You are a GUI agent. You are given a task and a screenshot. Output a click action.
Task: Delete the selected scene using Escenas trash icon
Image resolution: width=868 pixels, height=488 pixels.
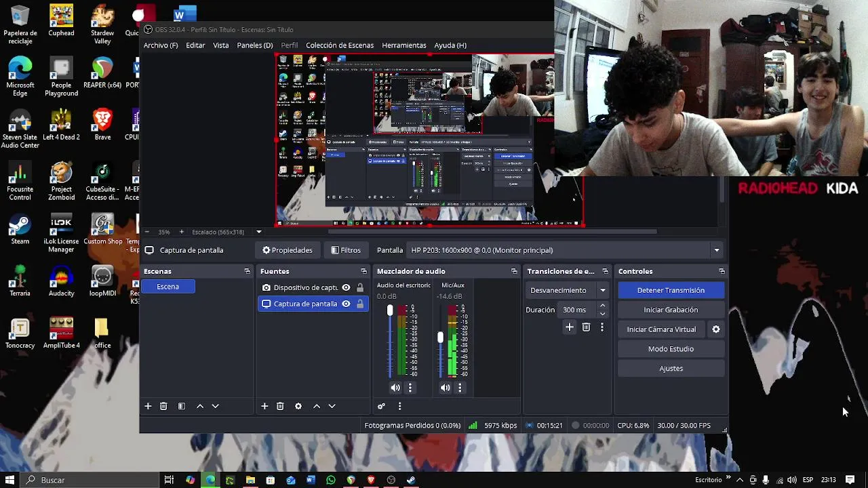(163, 406)
